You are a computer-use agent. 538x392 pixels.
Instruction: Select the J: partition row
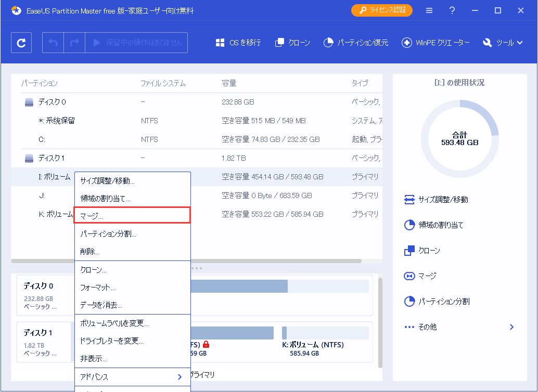pyautogui.click(x=197, y=196)
